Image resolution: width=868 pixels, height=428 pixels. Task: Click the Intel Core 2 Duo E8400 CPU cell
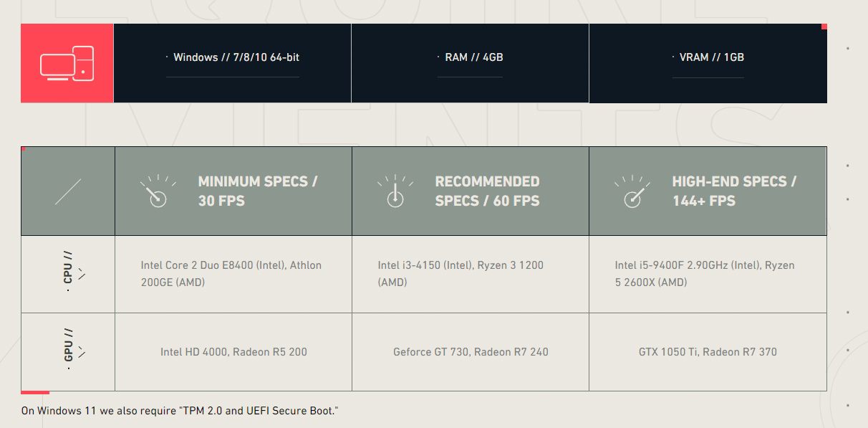(x=231, y=274)
